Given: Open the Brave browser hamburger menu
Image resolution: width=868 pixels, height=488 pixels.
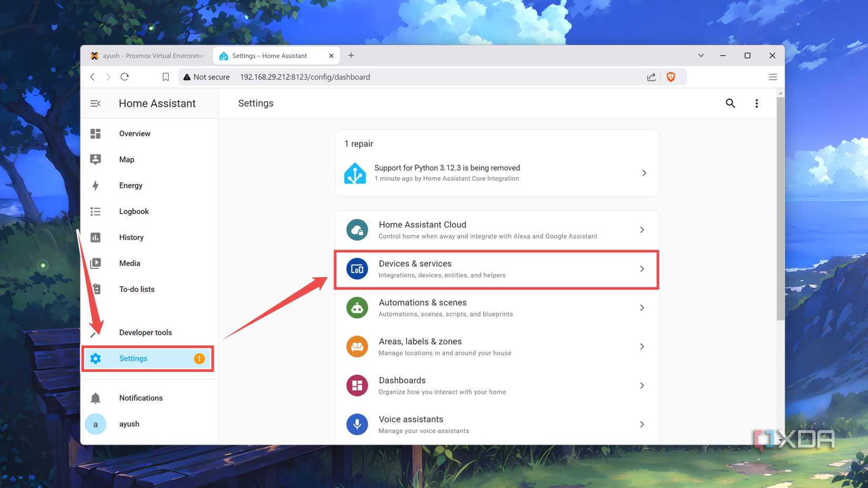Looking at the screenshot, I should (773, 77).
